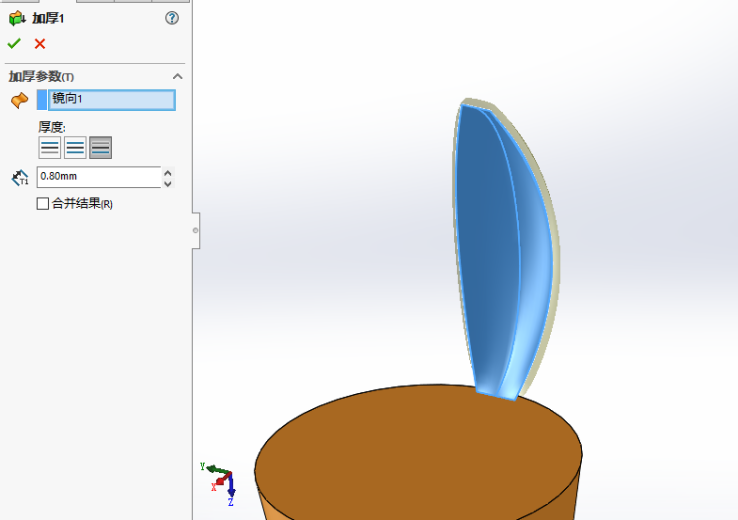Click the panel collapse handle on divider
The width and height of the screenshot is (738, 520).
click(195, 230)
